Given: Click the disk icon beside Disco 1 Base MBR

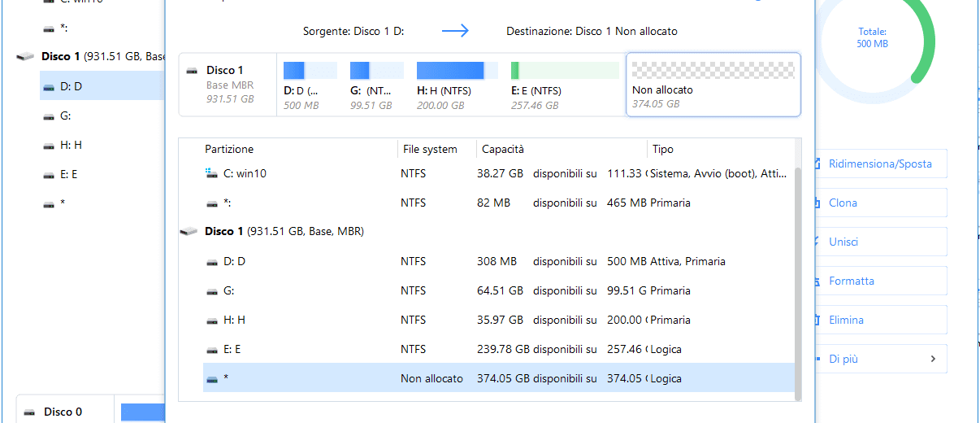Looking at the screenshot, I should [x=192, y=71].
